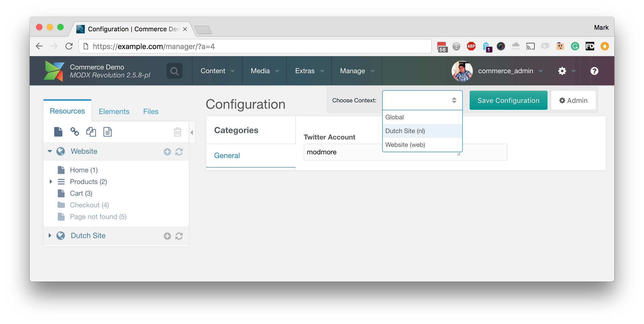
Task: Open the Manage menu
Action: 357,71
